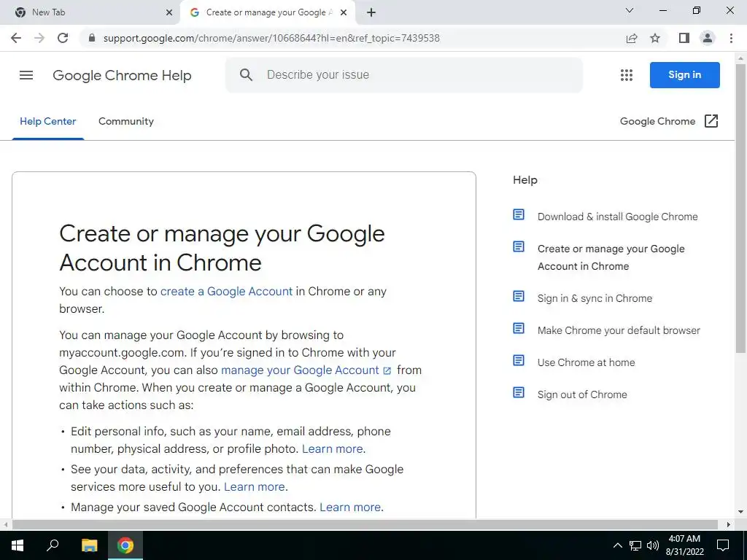Click the horizontal scrollbar thumb

point(365,524)
